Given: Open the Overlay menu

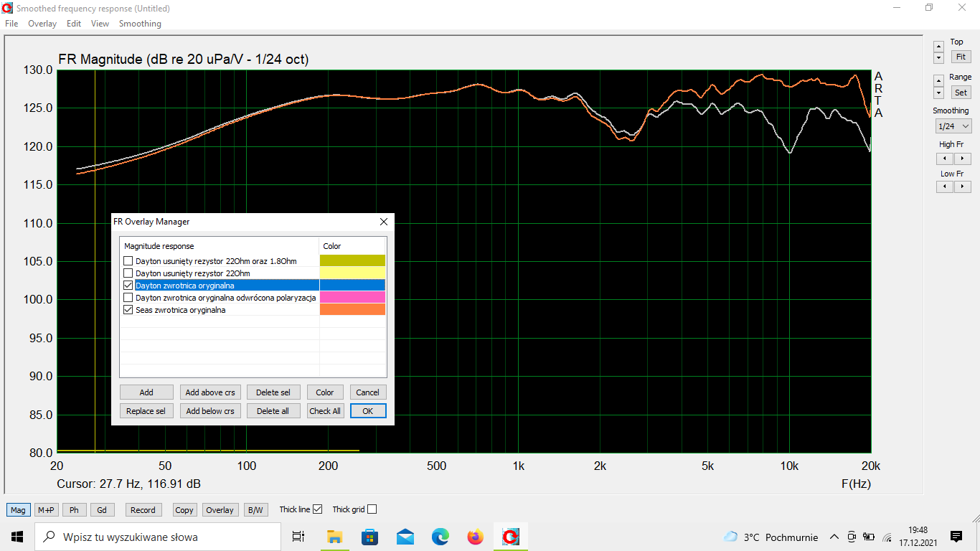Looking at the screenshot, I should pyautogui.click(x=42, y=24).
